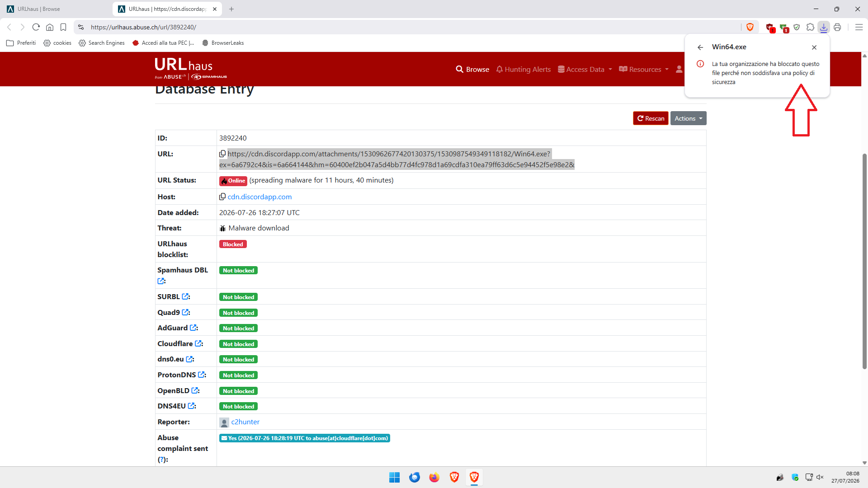Image resolution: width=868 pixels, height=488 pixels.
Task: Open the green extension icon with badge
Action: [x=784, y=28]
